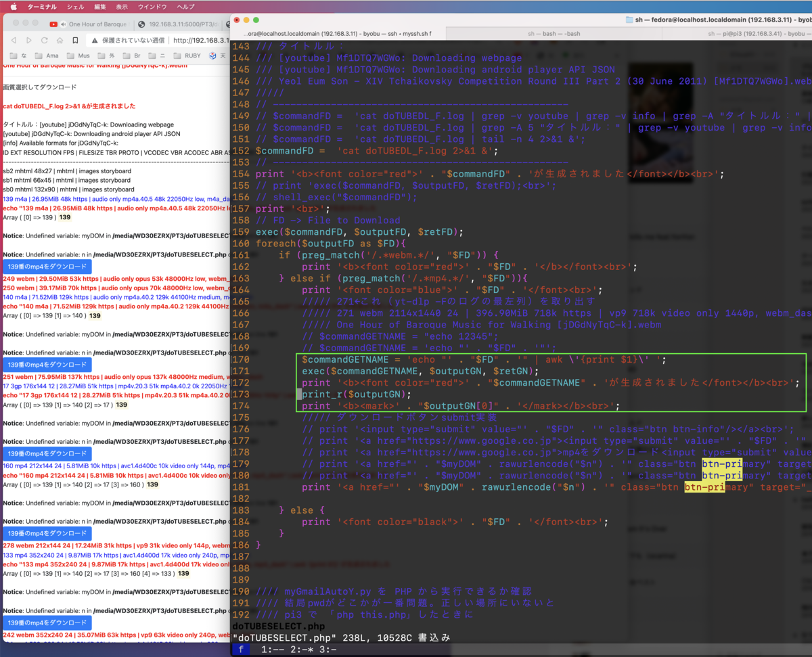Click the warning triangle for 保護されていない通信

(x=95, y=41)
